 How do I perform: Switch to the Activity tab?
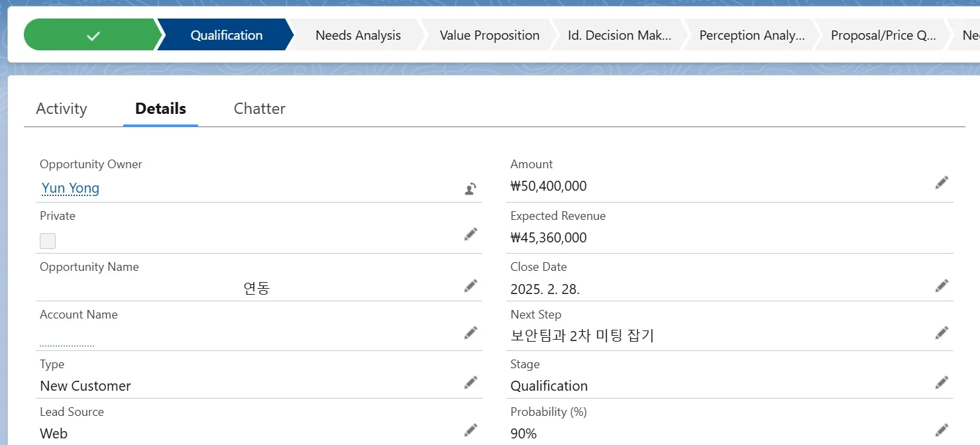click(62, 108)
